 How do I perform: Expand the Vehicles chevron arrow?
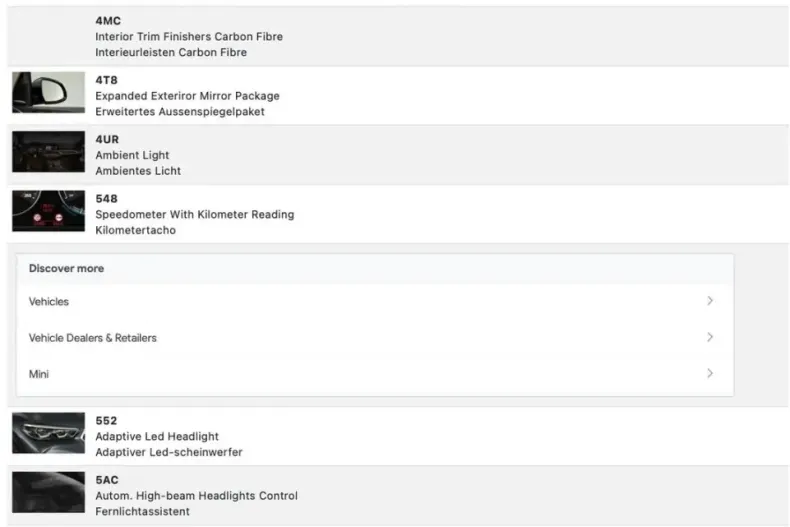point(710,301)
